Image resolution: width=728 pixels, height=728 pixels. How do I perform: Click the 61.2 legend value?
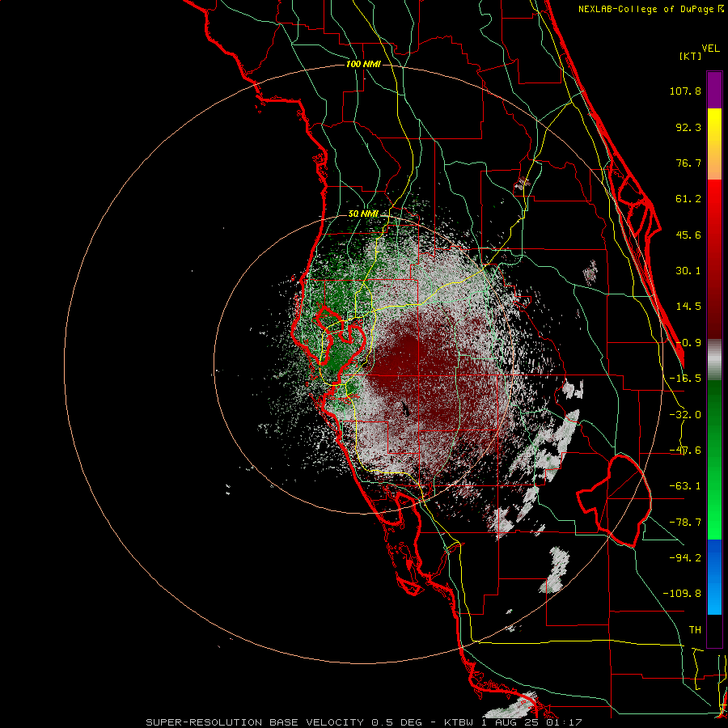point(688,199)
